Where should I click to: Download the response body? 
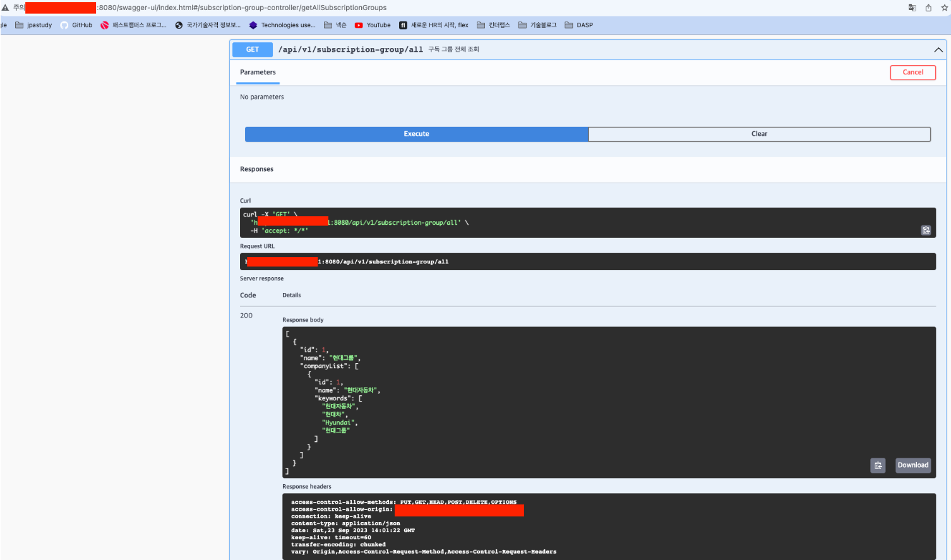913,465
